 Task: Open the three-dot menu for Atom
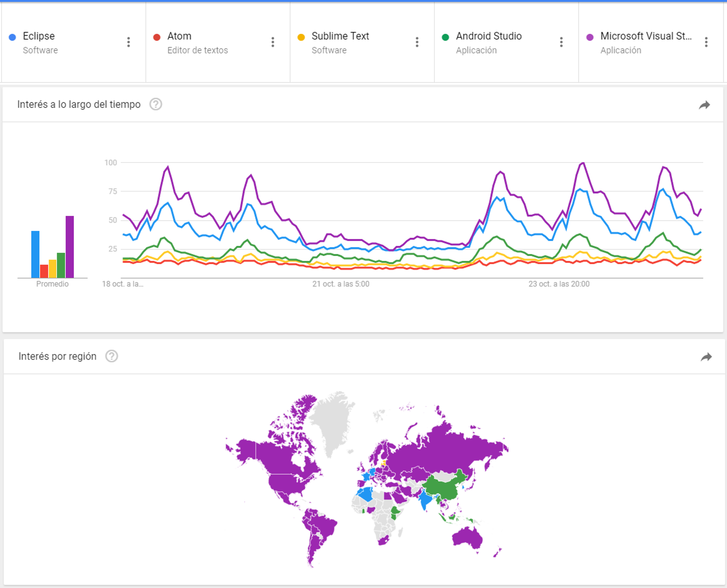(x=273, y=42)
